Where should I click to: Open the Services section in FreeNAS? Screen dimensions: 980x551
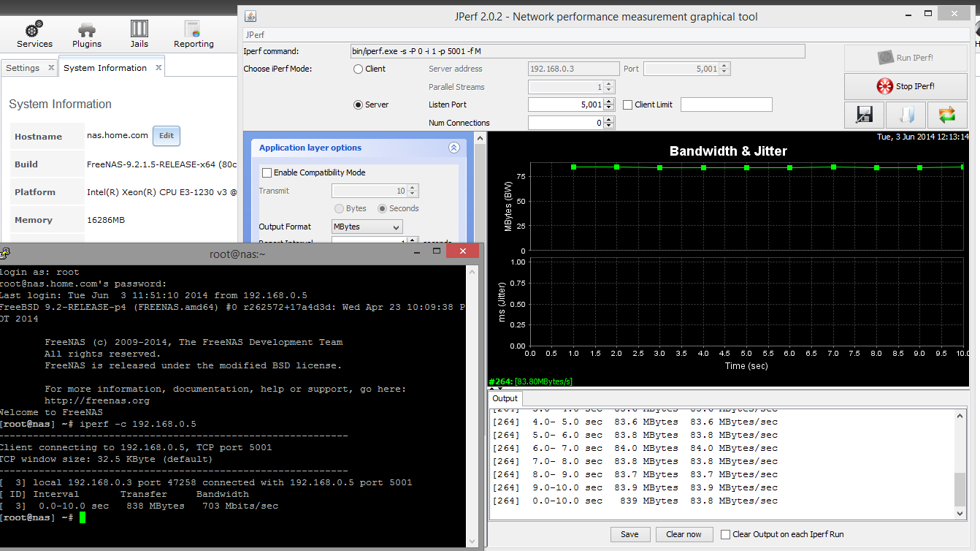pyautogui.click(x=34, y=34)
